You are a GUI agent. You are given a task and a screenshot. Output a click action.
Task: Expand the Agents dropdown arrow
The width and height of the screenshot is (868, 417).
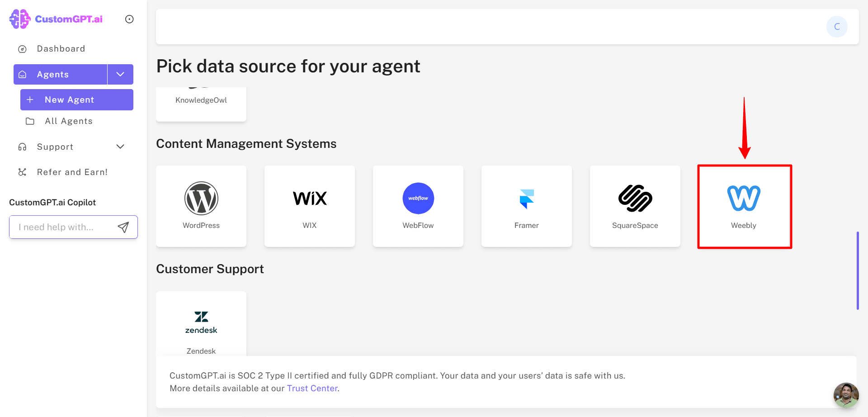tap(120, 74)
